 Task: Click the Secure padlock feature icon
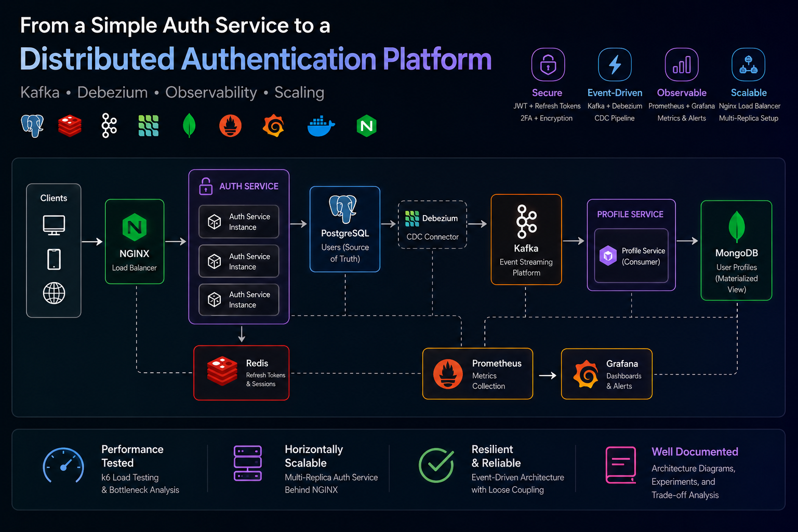[x=548, y=64]
